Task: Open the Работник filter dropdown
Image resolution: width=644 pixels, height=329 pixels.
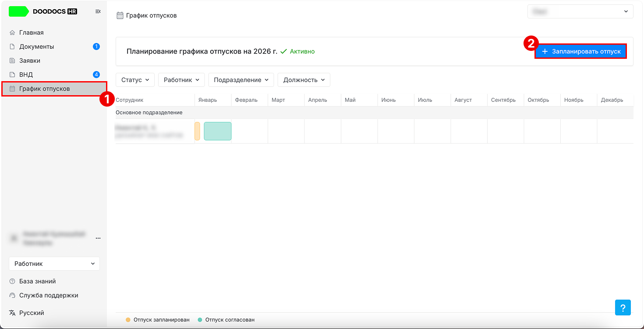Action: coord(181,80)
